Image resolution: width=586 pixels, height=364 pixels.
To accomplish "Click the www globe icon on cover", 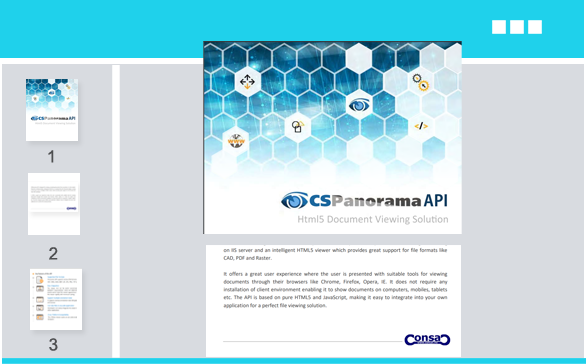I will (x=236, y=141).
